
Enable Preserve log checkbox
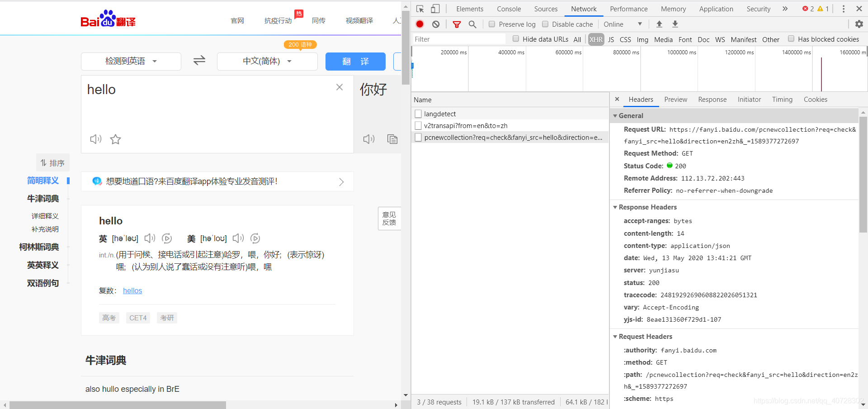click(492, 24)
